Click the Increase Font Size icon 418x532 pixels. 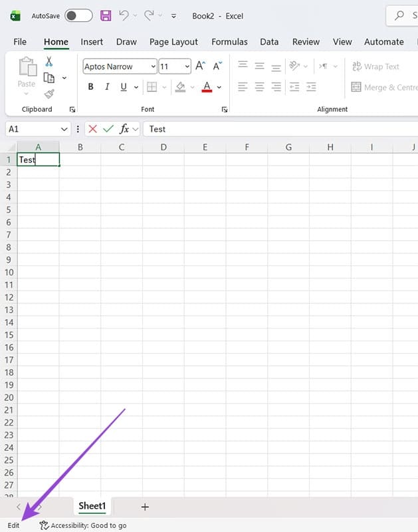click(x=200, y=66)
